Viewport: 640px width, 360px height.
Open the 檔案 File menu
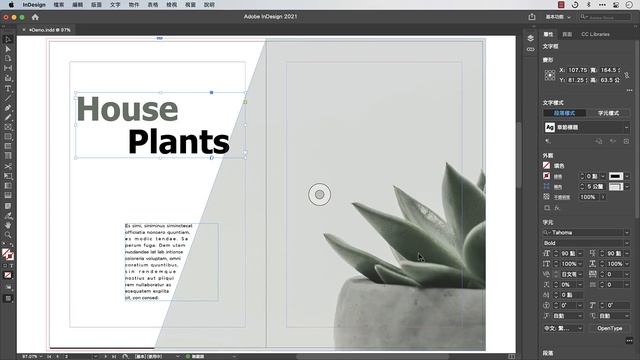tap(59, 5)
